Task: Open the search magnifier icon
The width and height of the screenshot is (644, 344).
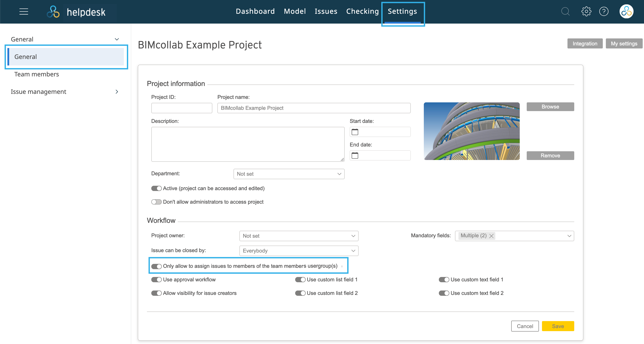Action: coord(565,12)
